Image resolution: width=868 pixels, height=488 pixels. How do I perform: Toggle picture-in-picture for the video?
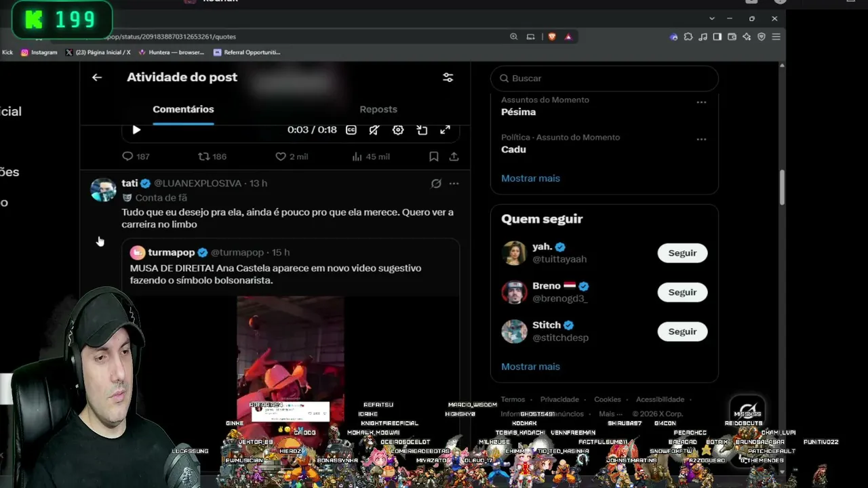pos(422,129)
